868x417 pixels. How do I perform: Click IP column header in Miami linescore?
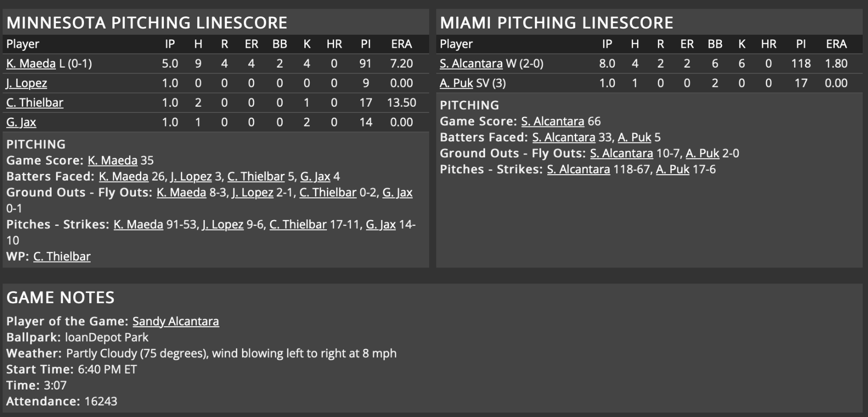pyautogui.click(x=607, y=44)
